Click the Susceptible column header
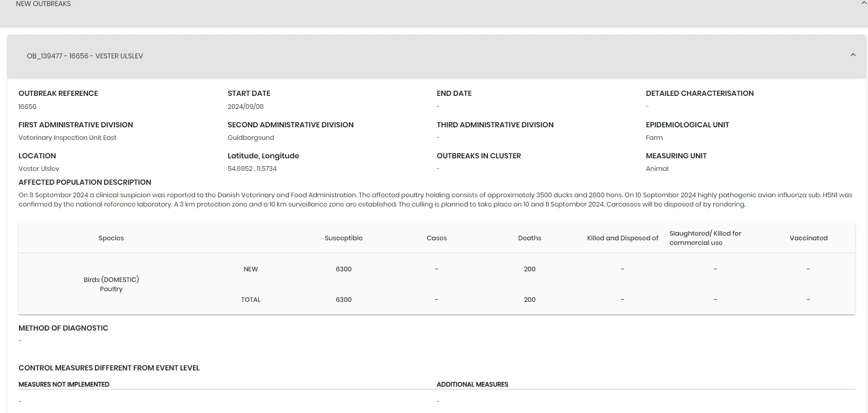This screenshot has height=413, width=868. click(x=343, y=238)
